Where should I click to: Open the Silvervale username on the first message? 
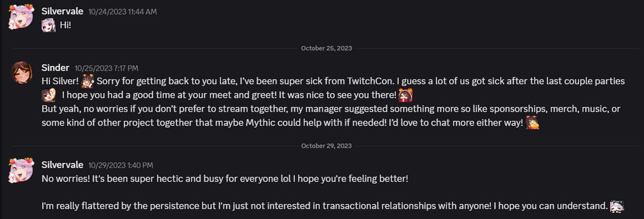[63, 12]
